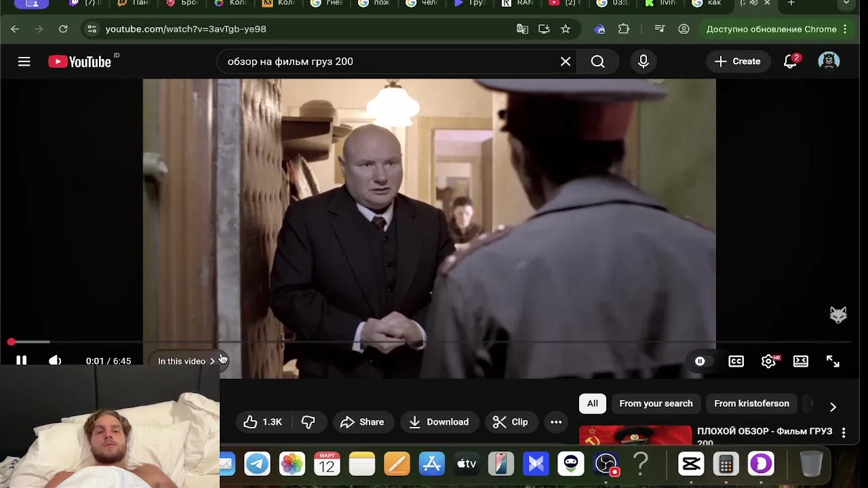Open Calculator from the Dock

point(726,464)
